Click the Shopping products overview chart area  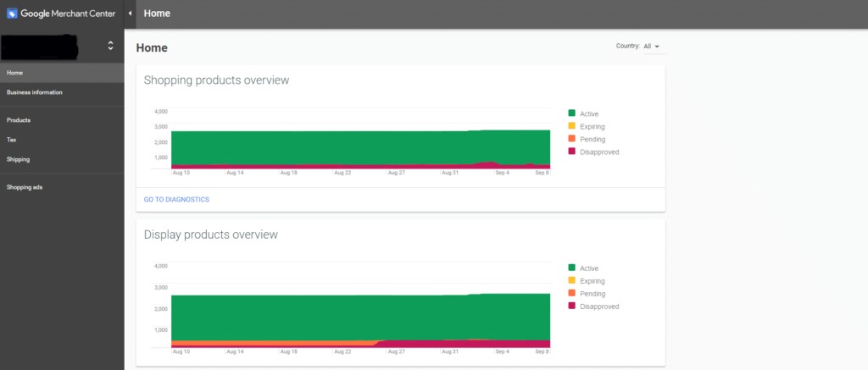tap(360, 148)
